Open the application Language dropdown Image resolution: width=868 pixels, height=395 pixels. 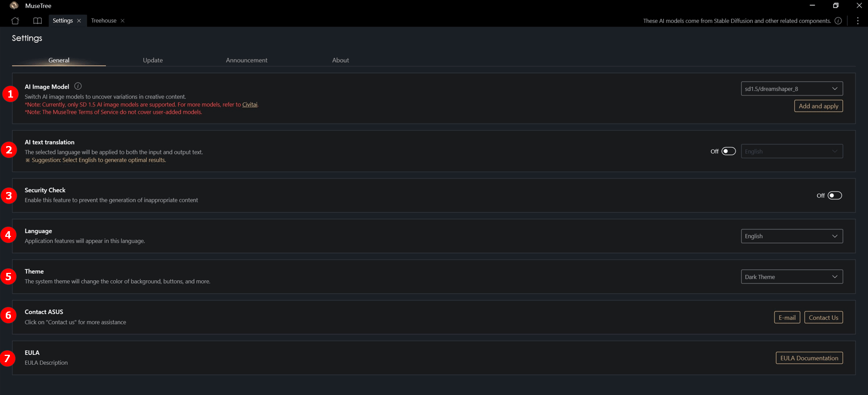pyautogui.click(x=792, y=236)
